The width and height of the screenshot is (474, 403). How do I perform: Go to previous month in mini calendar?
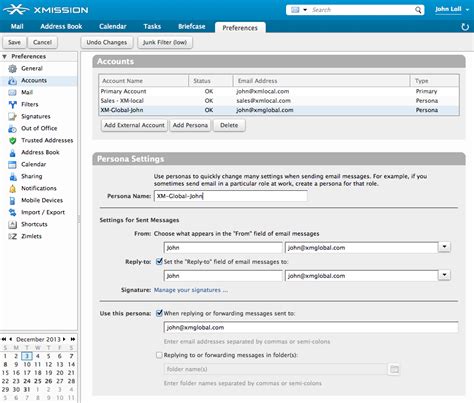[11, 339]
